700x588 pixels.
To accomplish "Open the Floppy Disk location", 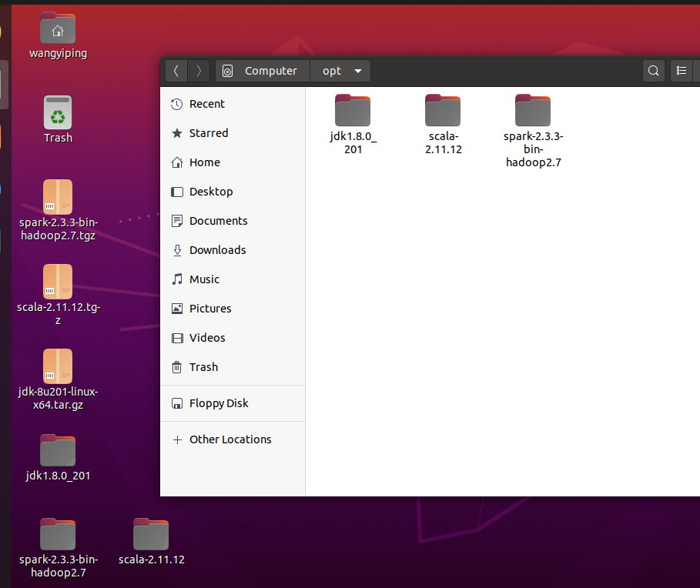I will pos(219,403).
